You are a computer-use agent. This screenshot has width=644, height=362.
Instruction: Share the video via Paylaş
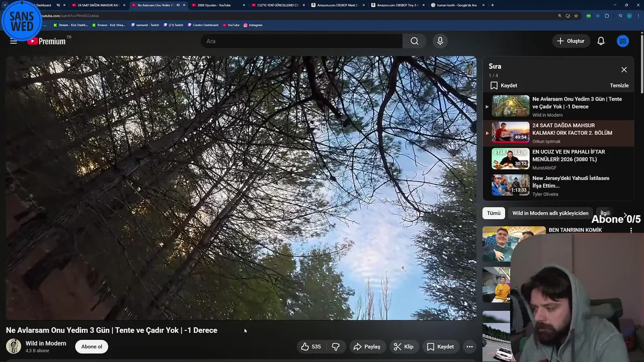367,346
